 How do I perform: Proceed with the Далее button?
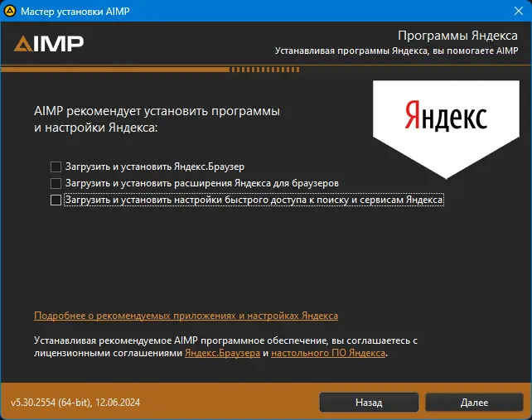click(474, 403)
